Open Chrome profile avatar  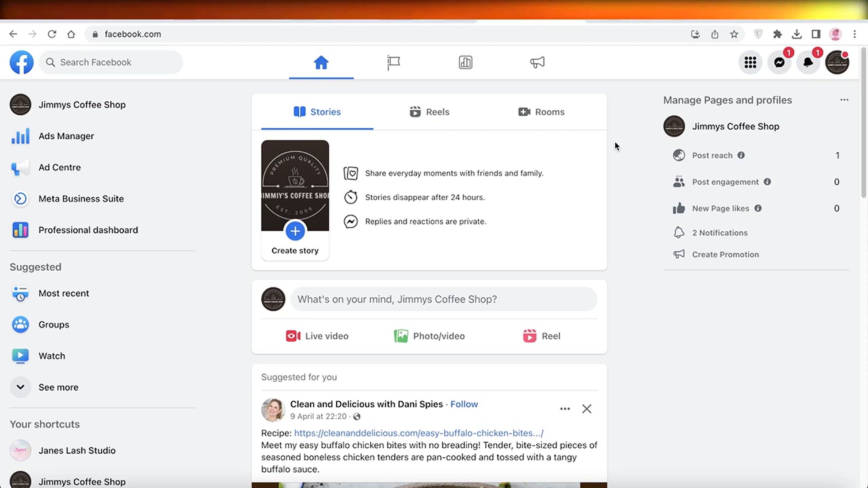835,34
